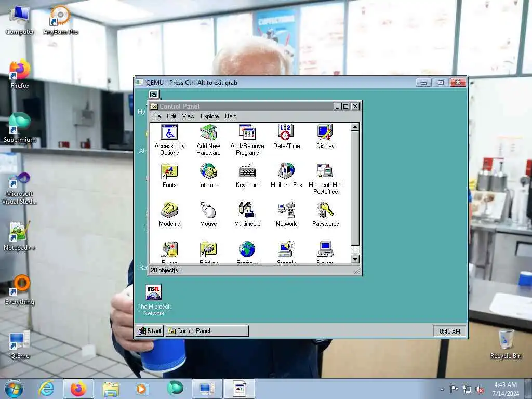Minimize the Control Panel window
The image size is (532, 399).
click(337, 106)
